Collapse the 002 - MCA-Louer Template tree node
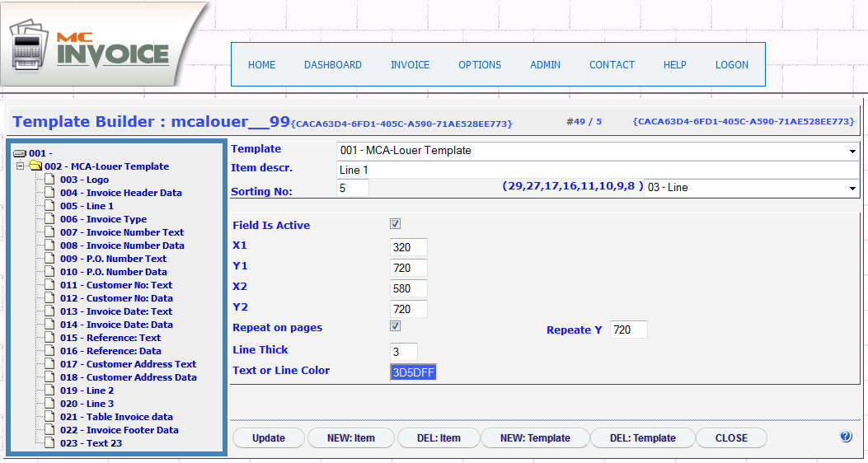 [20, 166]
